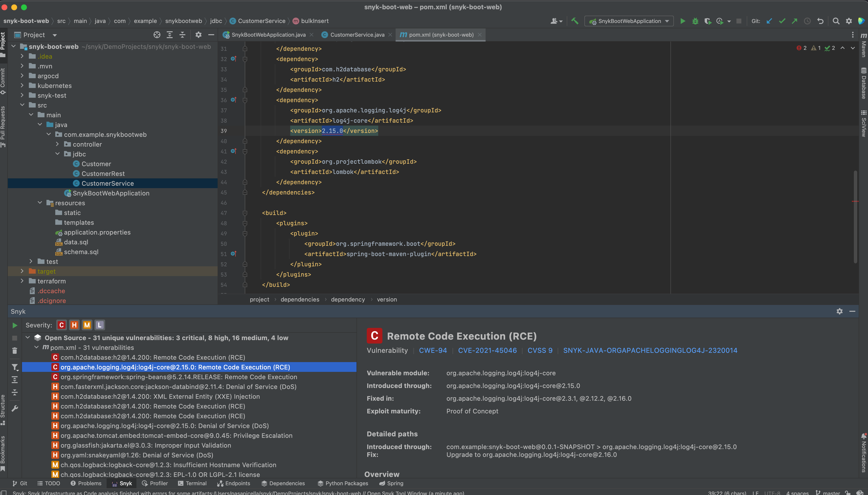The height and width of the screenshot is (495, 868).
Task: Open application.properties in the tree
Action: 97,232
